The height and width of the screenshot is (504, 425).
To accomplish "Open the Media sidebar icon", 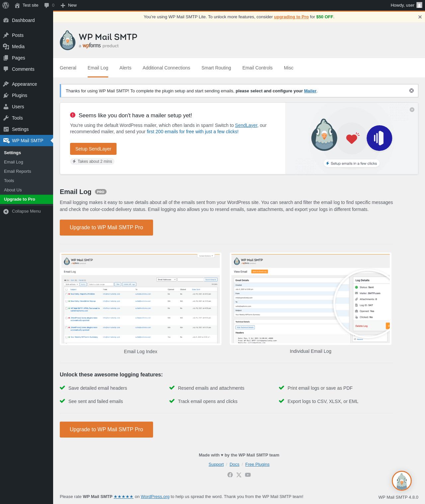I will 6,47.
